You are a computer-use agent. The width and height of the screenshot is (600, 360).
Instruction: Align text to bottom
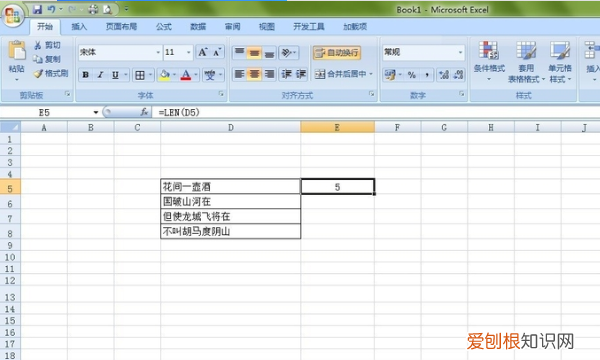coord(269,52)
